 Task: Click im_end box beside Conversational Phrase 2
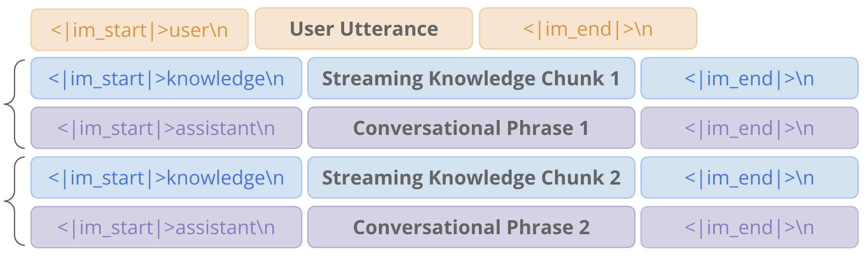tap(749, 227)
